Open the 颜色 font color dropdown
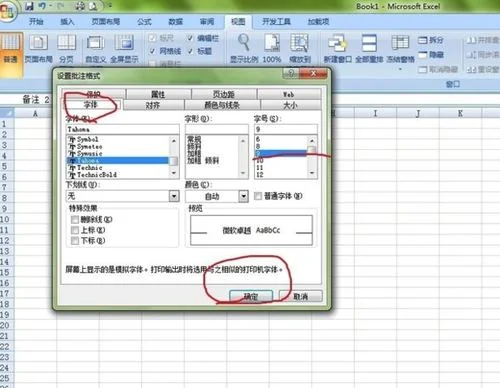Viewport: 500px width, 388px height. pos(244,196)
